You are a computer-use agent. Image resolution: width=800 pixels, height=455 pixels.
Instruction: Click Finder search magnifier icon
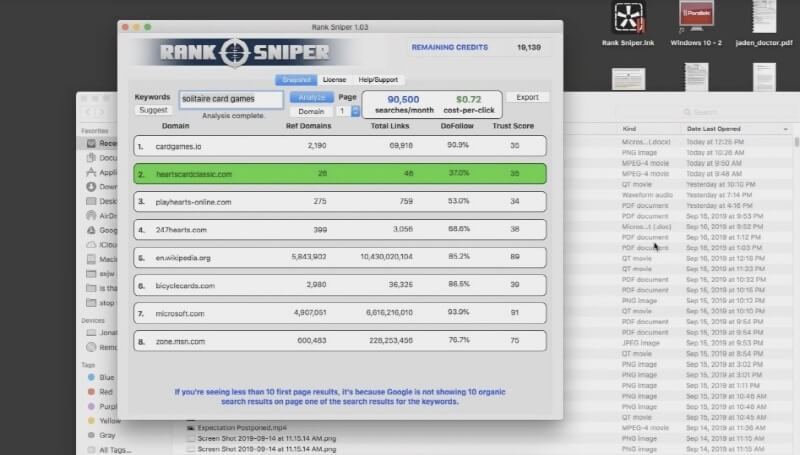[687, 112]
